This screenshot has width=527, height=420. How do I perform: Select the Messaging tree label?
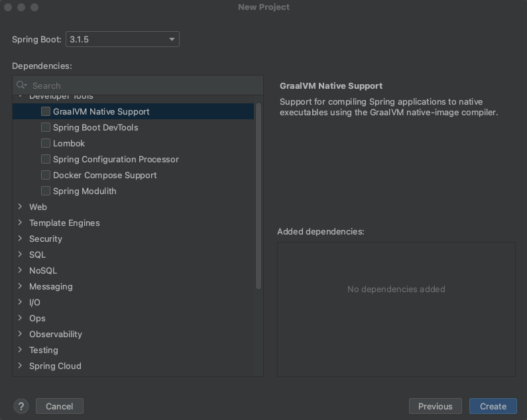tap(51, 287)
